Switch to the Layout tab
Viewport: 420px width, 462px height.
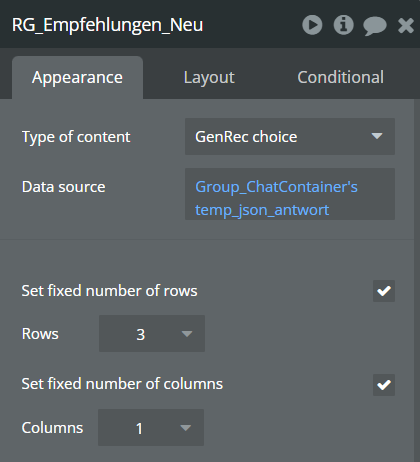[x=209, y=77]
